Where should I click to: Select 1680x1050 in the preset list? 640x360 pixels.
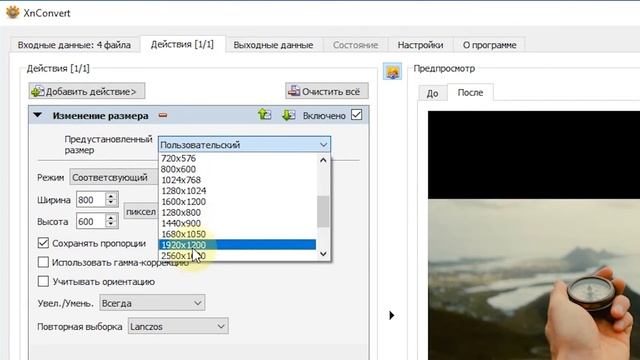(238, 234)
